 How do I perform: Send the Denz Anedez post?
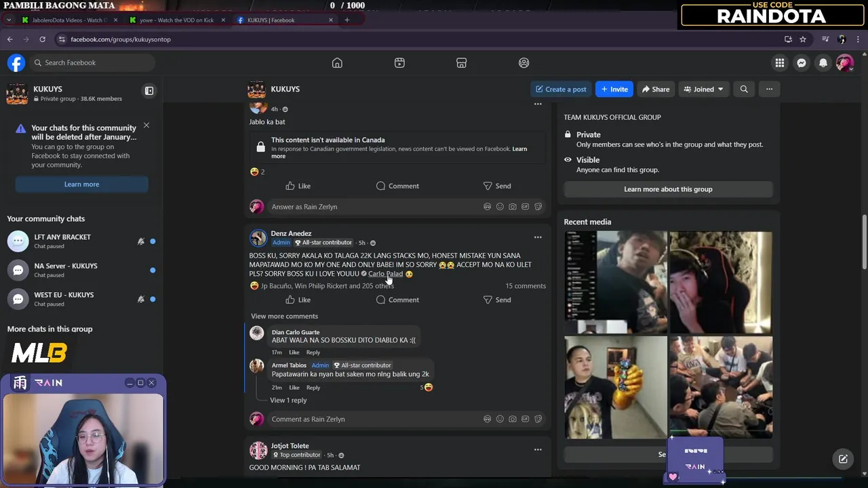tap(497, 300)
